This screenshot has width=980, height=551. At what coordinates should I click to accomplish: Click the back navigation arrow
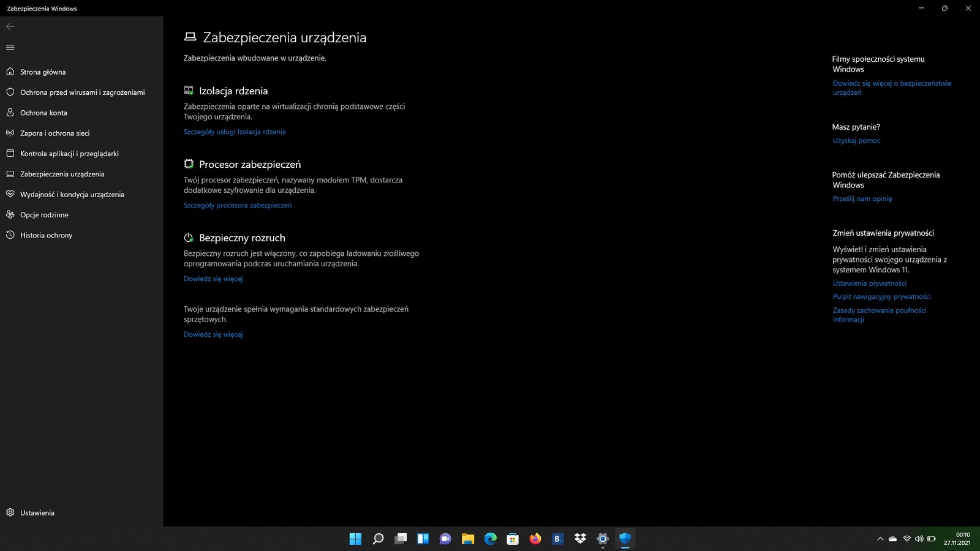click(10, 26)
